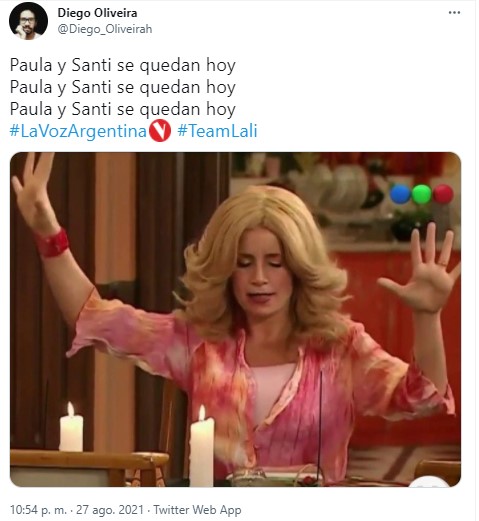
Task: Visit the @Diego_Oliveirah handle profile
Action: (x=105, y=29)
